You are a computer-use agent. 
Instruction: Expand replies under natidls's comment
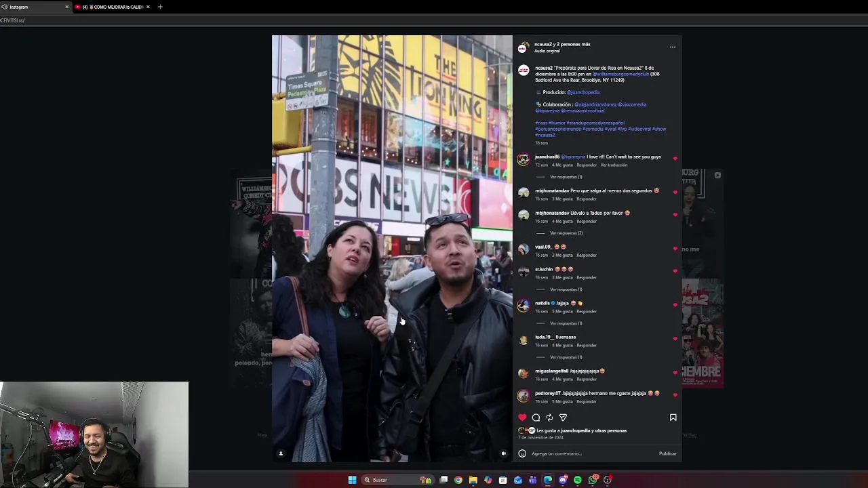[x=566, y=323]
